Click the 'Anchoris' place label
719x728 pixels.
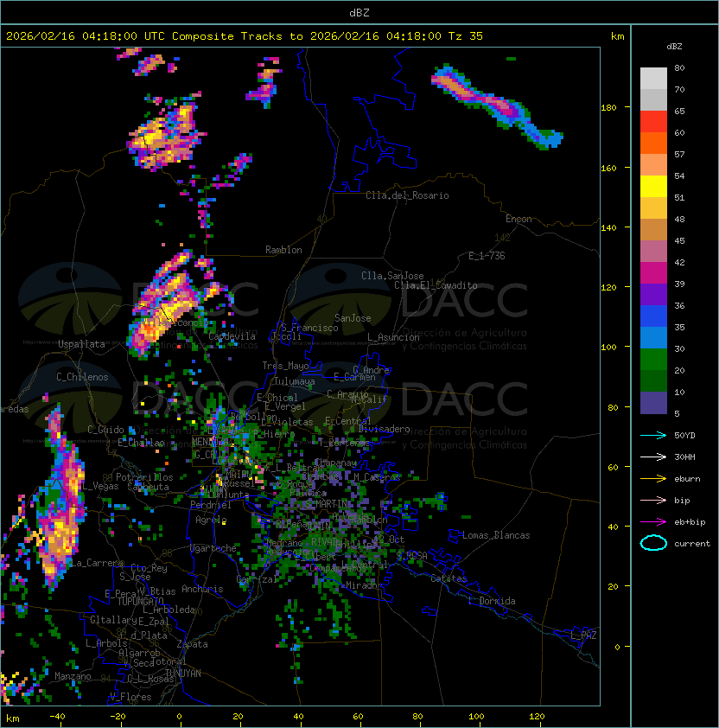(202, 589)
